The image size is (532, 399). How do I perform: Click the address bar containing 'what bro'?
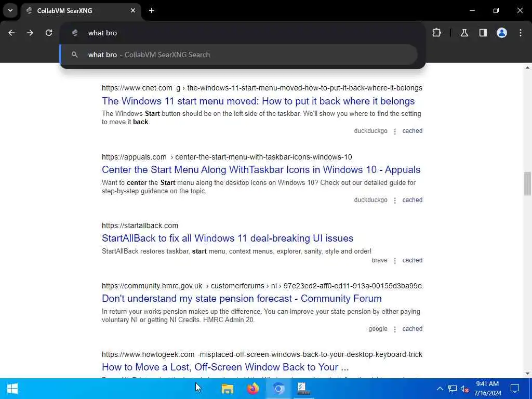click(x=242, y=33)
